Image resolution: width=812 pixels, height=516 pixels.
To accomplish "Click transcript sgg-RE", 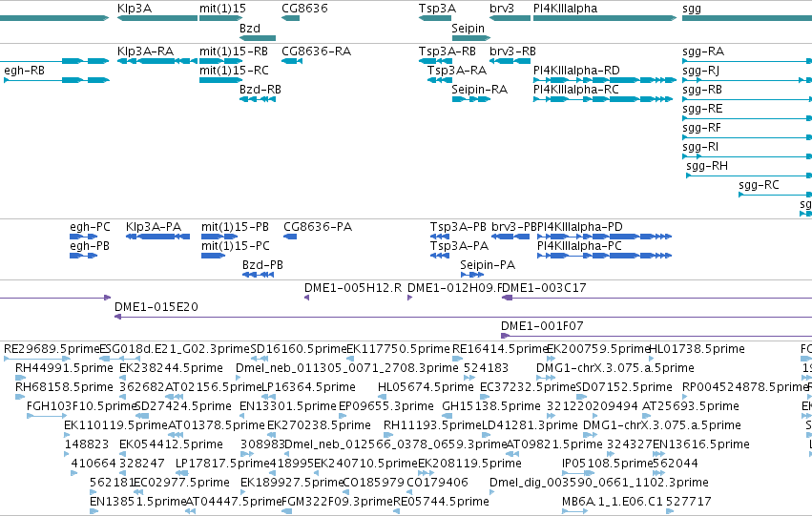I will (747, 118).
